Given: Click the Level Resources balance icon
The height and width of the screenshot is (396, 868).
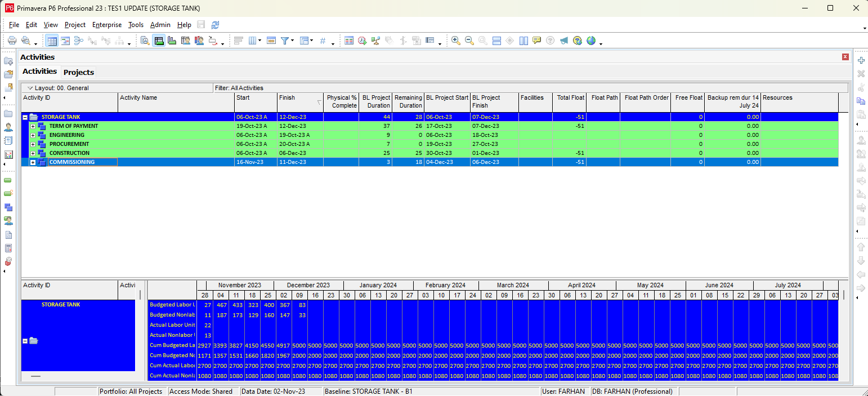Looking at the screenshot, I should [x=376, y=41].
